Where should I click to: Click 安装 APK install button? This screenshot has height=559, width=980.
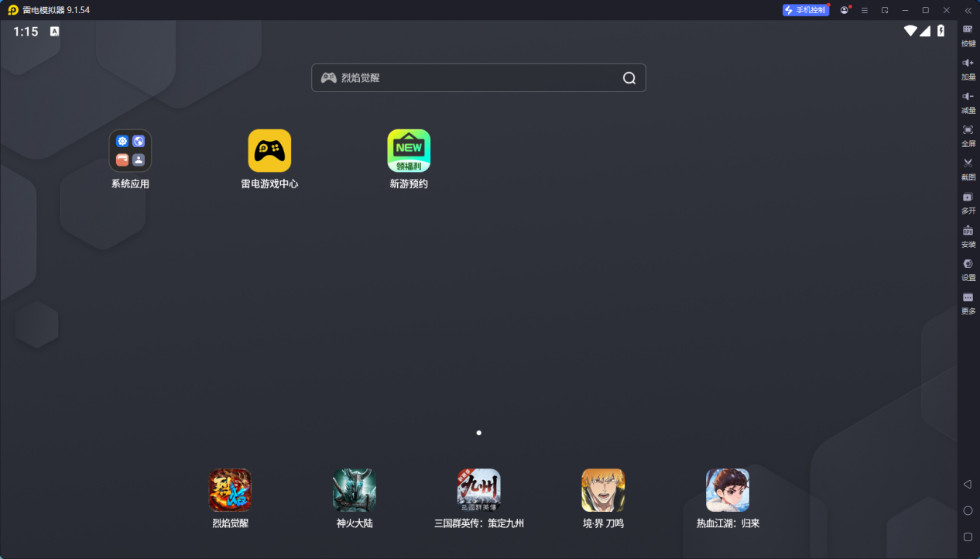[968, 235]
